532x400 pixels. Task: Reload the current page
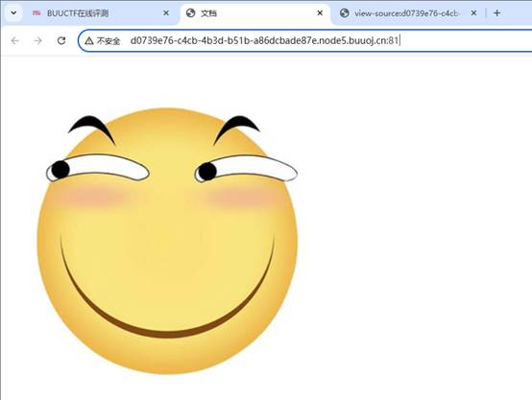61,40
